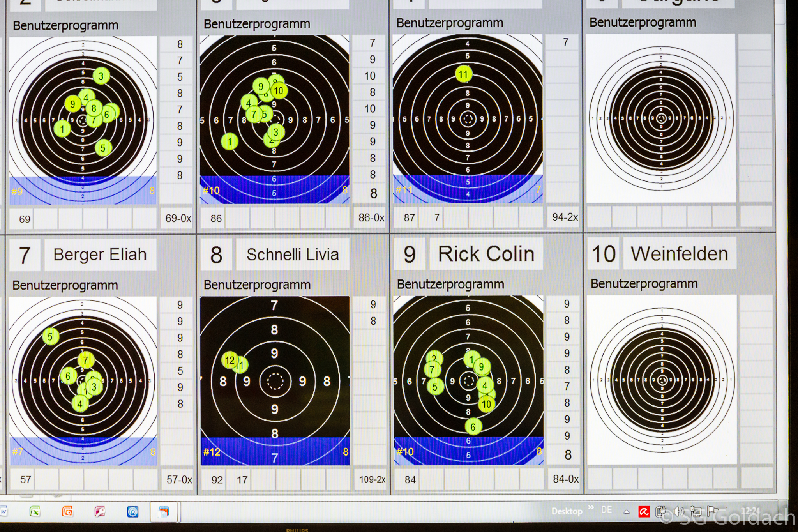The width and height of the screenshot is (798, 532).
Task: Select shot marker 10 on Rick Colin's target
Action: [486, 404]
